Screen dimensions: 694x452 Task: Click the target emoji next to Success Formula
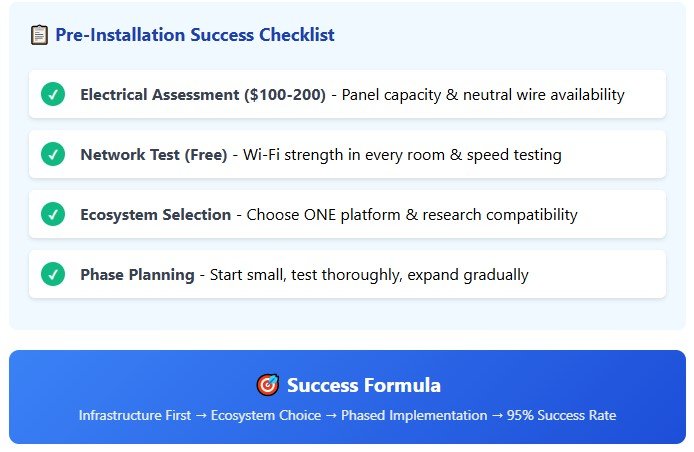click(x=268, y=385)
